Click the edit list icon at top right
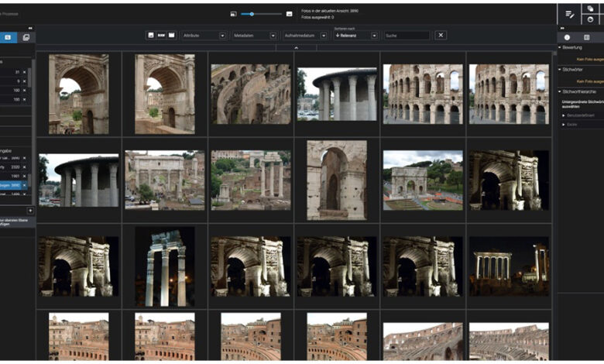The image size is (604, 364). 570,14
